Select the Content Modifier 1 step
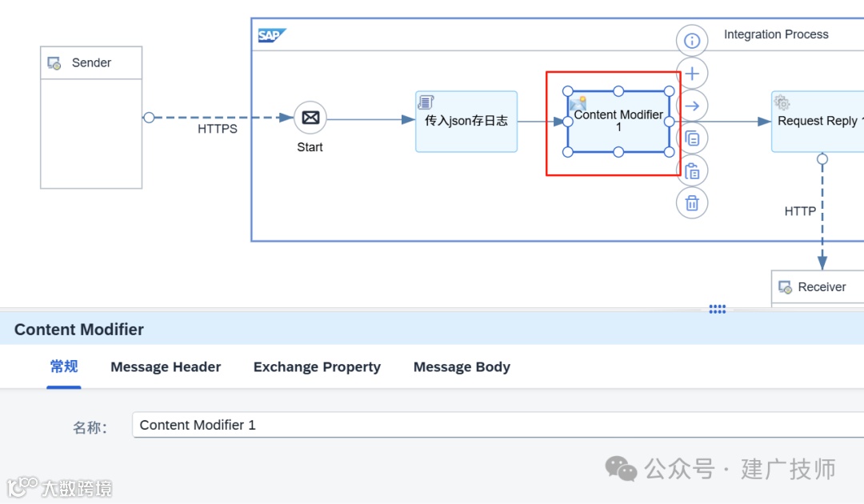Screen dimensions: 864x504 point(618,121)
